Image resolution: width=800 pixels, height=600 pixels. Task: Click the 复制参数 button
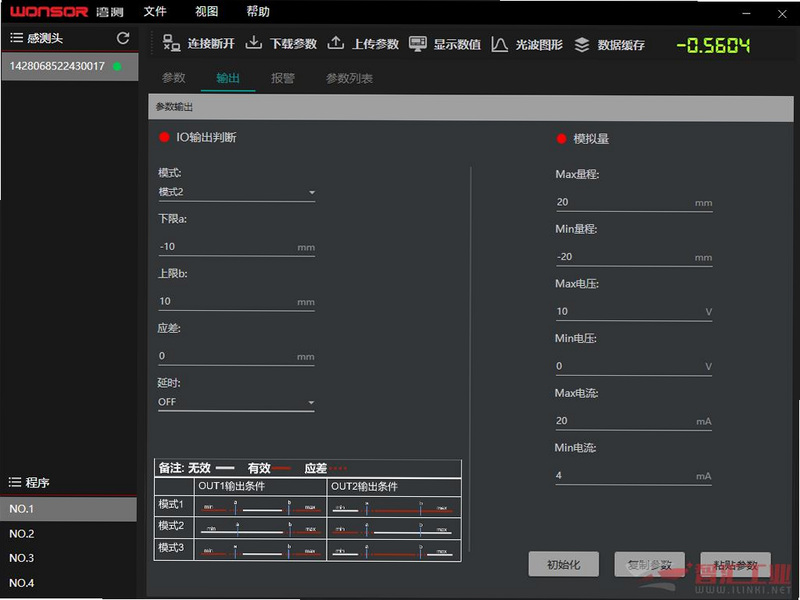click(x=649, y=564)
